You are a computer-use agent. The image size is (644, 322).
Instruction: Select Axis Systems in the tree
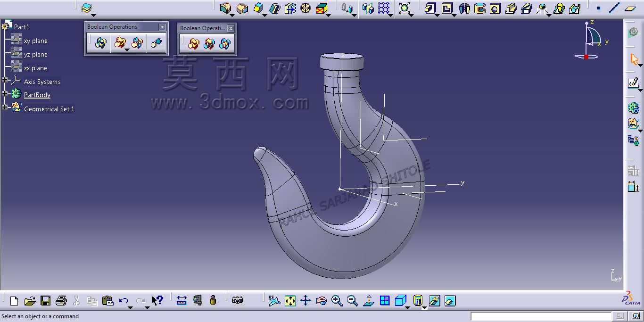42,82
